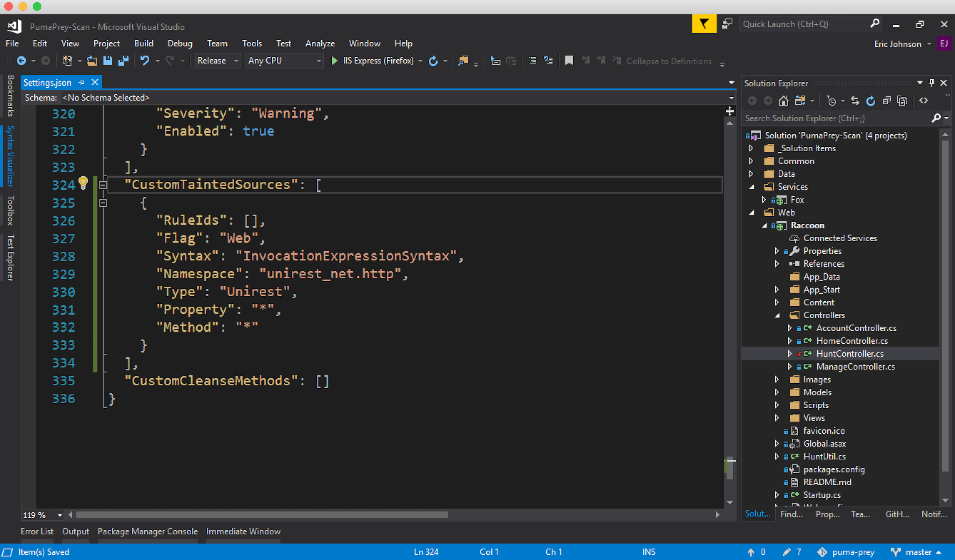Click the split-editor handle above the scrollbar
The height and width of the screenshot is (560, 955).
pos(729,111)
